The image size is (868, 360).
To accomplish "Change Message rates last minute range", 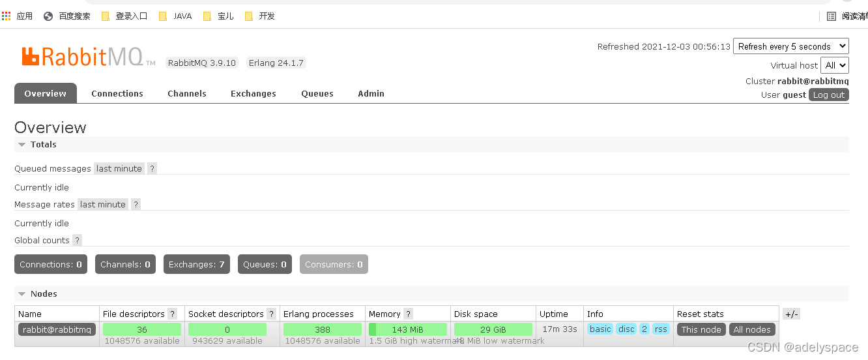I will [103, 204].
